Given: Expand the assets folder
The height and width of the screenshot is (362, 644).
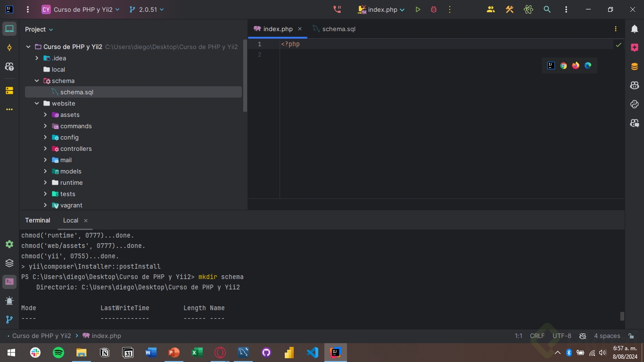Looking at the screenshot, I should (x=45, y=115).
